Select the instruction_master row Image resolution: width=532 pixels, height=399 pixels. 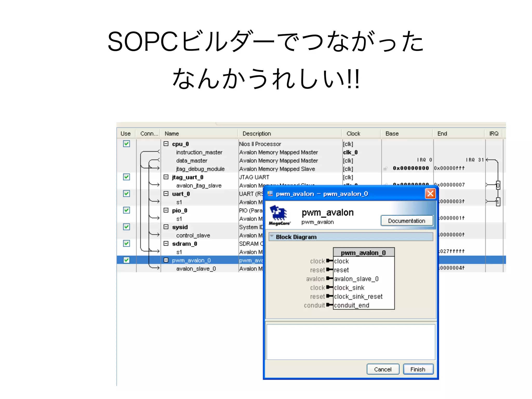click(199, 152)
